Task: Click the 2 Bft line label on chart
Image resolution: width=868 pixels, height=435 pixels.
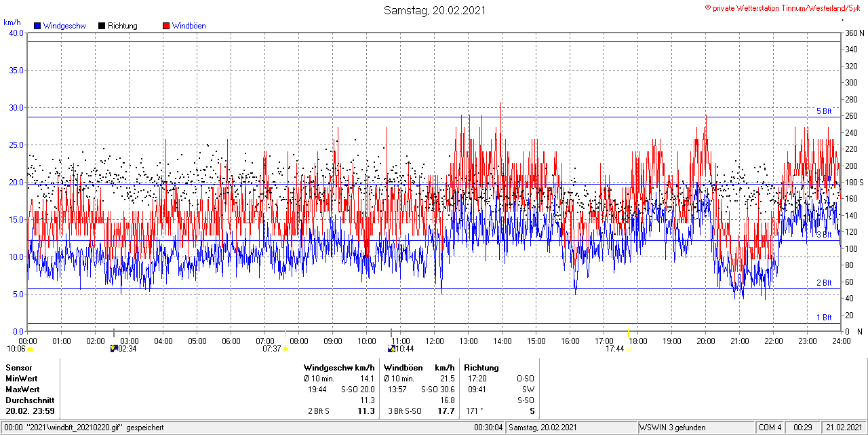Action: coord(824,283)
